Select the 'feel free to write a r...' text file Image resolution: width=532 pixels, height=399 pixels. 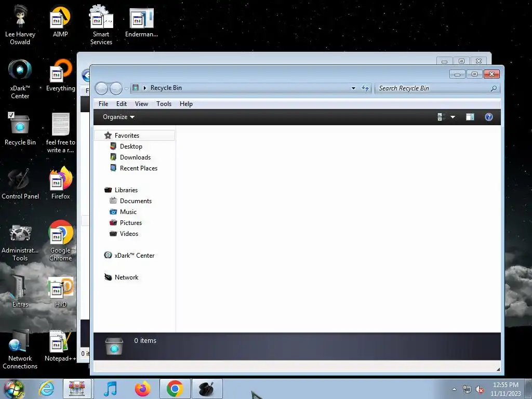60,133
